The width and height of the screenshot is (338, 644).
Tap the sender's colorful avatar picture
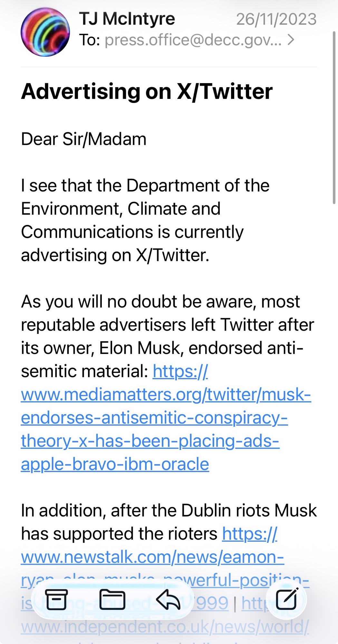tap(45, 32)
